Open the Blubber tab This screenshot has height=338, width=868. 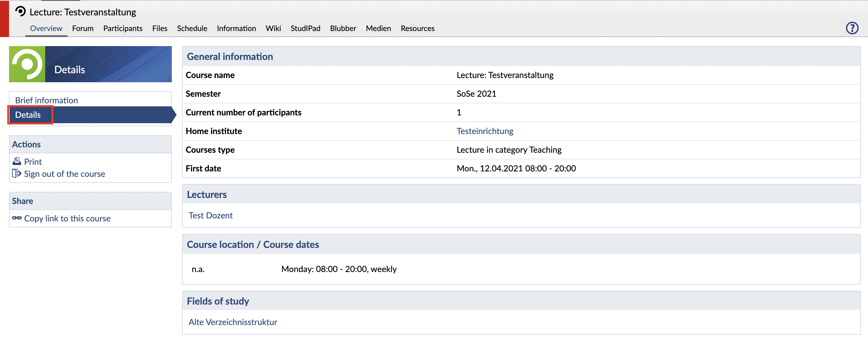click(343, 28)
